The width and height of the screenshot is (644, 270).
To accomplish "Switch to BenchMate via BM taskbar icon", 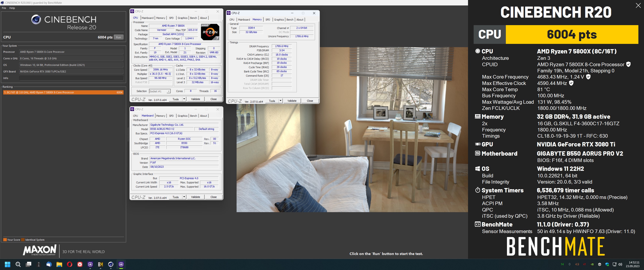I will pyautogui.click(x=101, y=264).
